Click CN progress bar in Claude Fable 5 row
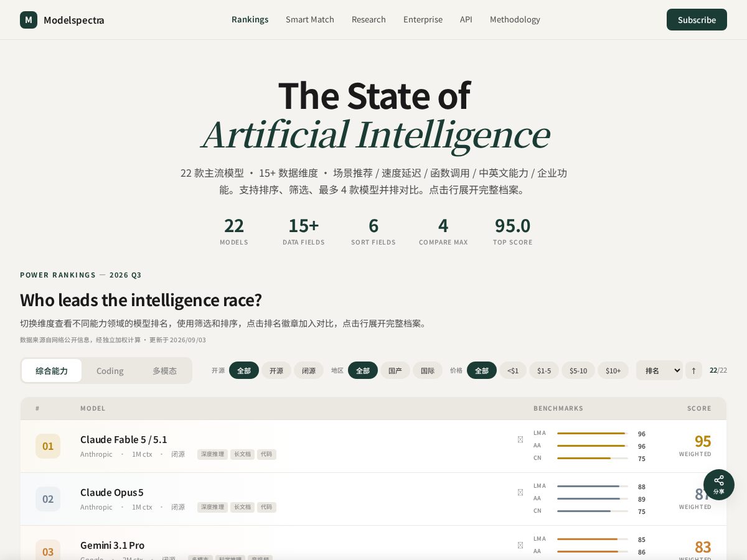The width and height of the screenshot is (747, 560). tap(593, 458)
